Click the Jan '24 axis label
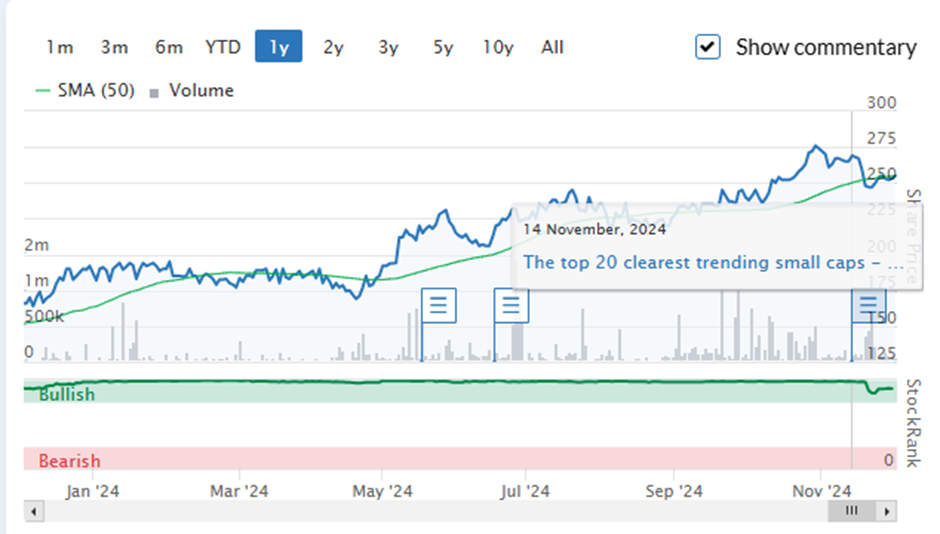The width and height of the screenshot is (940, 534). coord(92,491)
